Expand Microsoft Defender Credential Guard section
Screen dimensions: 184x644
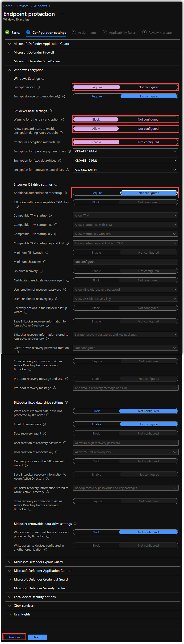93,580
